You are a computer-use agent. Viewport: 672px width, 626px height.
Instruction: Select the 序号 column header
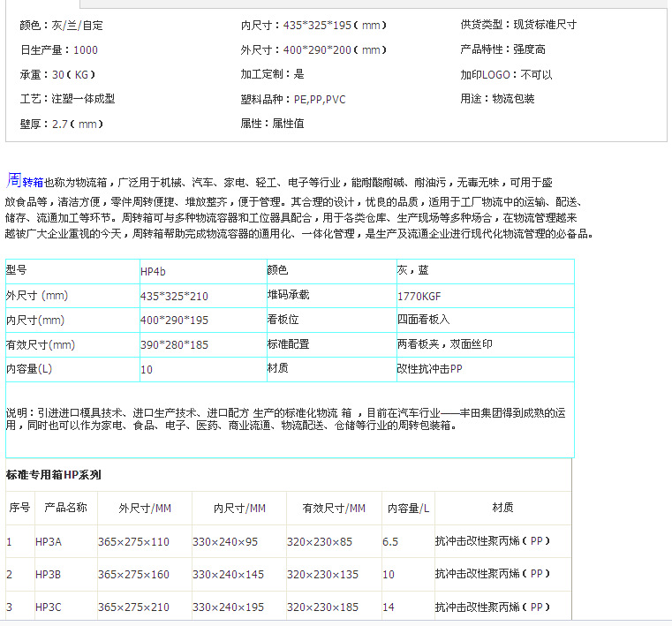point(19,509)
